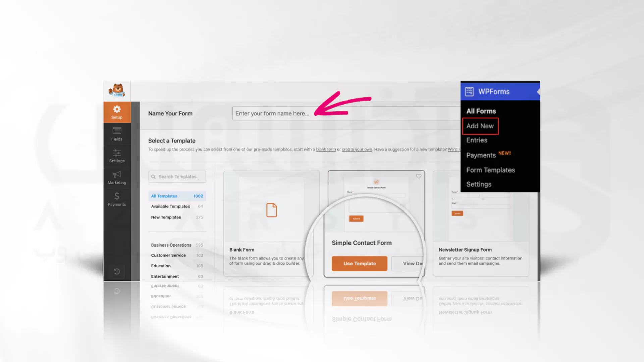Click the Setup icon in sidebar
Viewport: 644px width, 362px height.
(x=117, y=112)
